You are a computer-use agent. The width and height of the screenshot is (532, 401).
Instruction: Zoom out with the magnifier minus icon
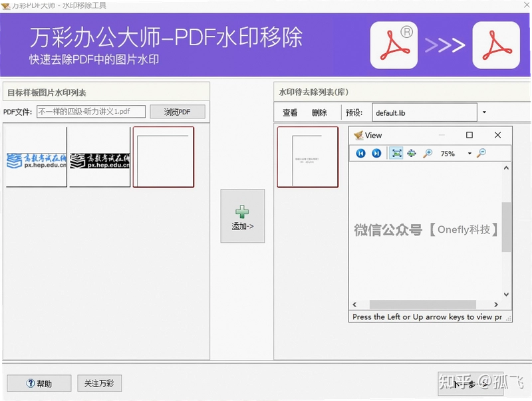click(x=481, y=154)
